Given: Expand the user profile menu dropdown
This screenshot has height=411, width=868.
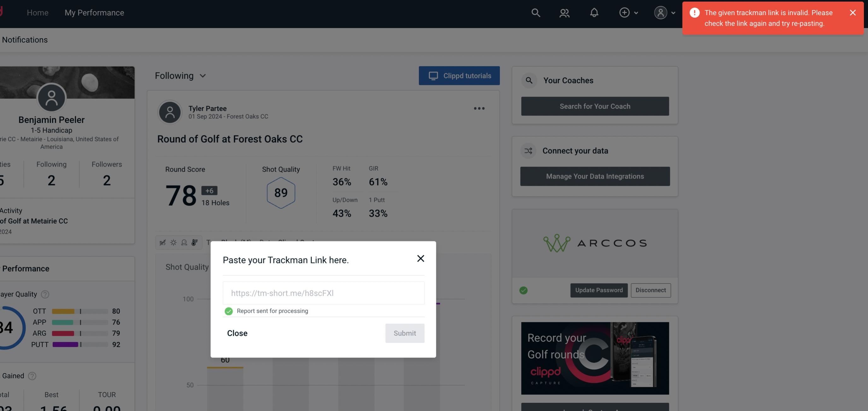Looking at the screenshot, I should 664,12.
